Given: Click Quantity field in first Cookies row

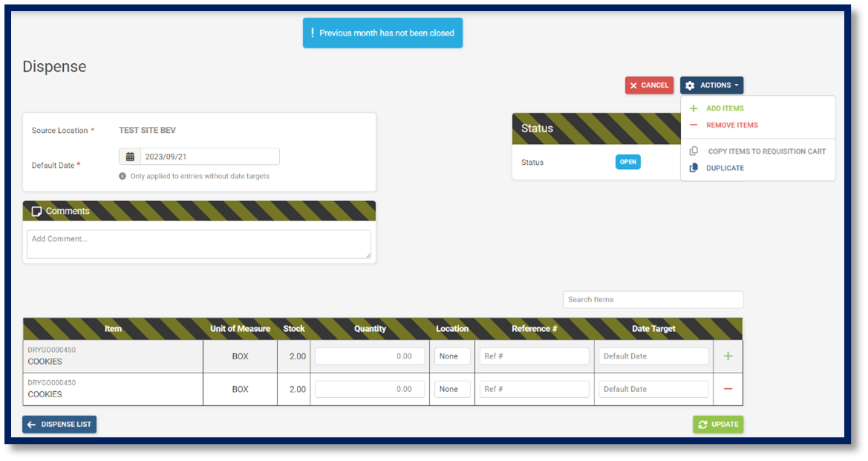Looking at the screenshot, I should pos(370,356).
